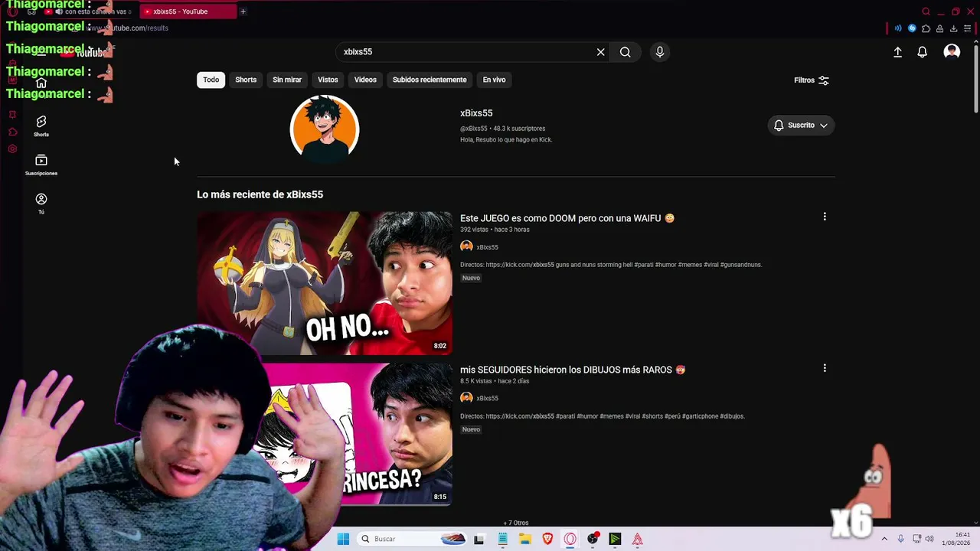Open the Windows Start menu
Image resolution: width=980 pixels, height=551 pixels.
coord(343,539)
